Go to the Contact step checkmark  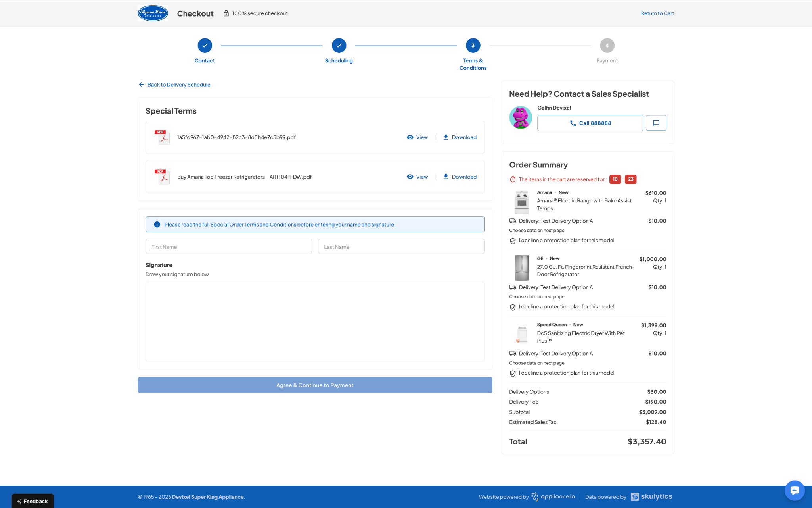pos(205,46)
